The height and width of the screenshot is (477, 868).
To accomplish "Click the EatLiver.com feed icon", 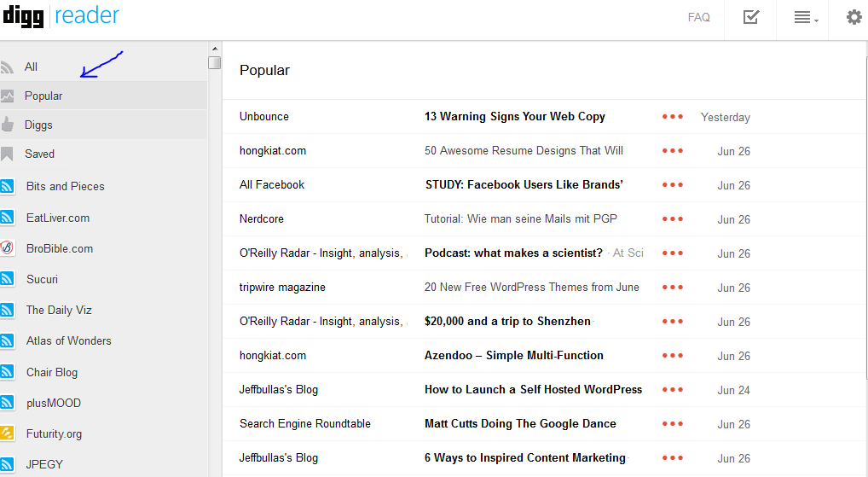I will coord(7,218).
